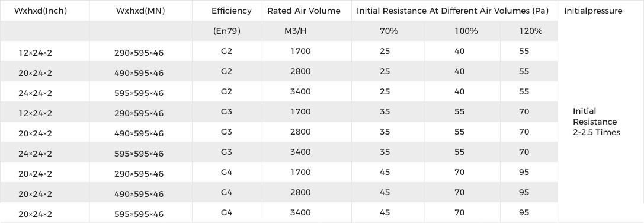The width and height of the screenshot is (644, 223).
Task: Click the 595×595×46 cell in the last row
Action: tap(139, 214)
